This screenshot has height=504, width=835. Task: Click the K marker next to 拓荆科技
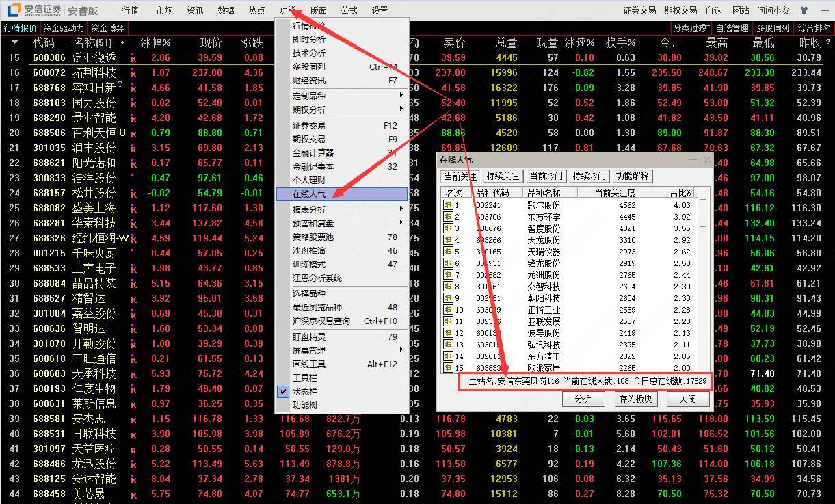133,73
